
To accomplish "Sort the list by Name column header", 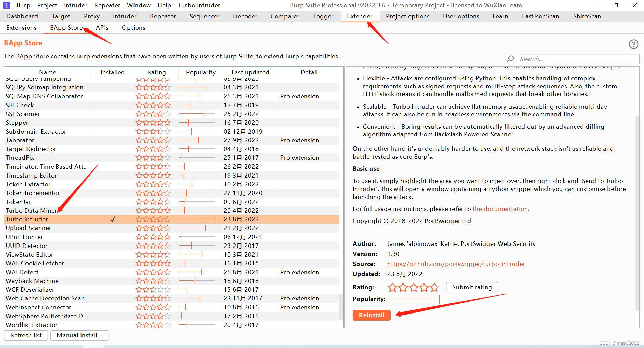I will coord(48,72).
